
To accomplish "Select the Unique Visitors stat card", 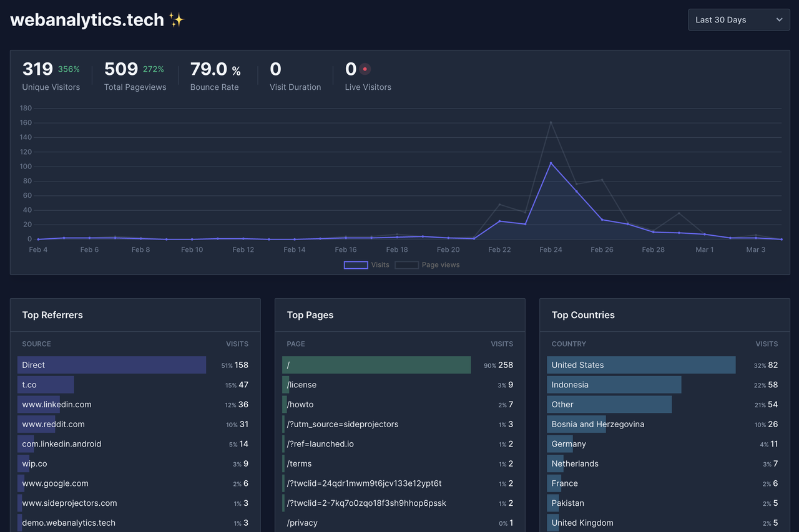I will point(51,76).
